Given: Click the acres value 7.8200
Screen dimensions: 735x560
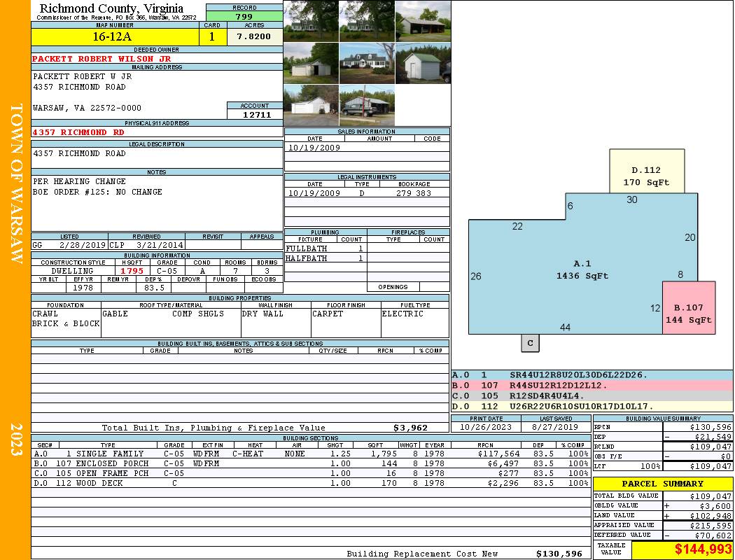Looking at the screenshot, I should [254, 36].
